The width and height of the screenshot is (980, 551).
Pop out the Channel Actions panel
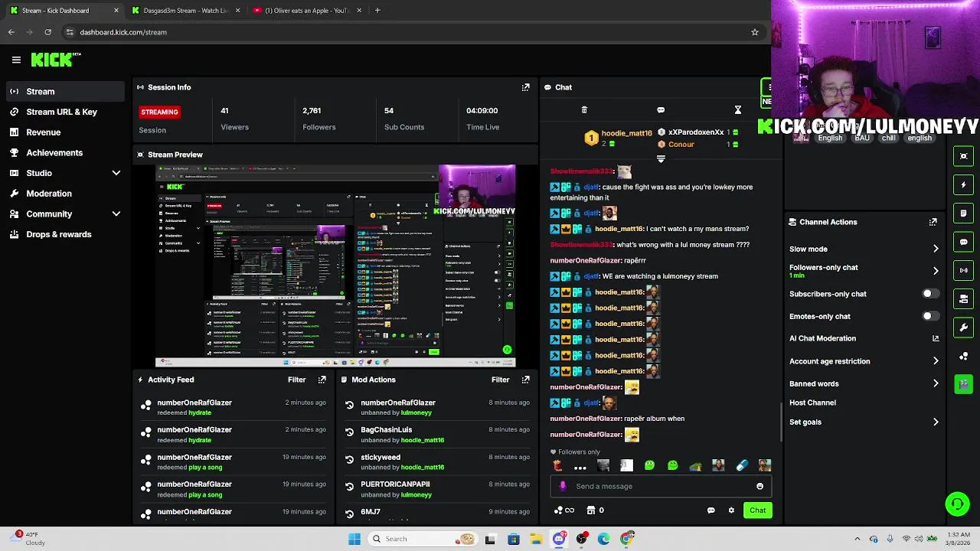coord(933,222)
